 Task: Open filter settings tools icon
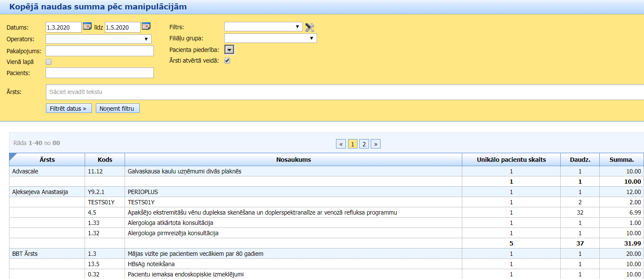pyautogui.click(x=310, y=27)
